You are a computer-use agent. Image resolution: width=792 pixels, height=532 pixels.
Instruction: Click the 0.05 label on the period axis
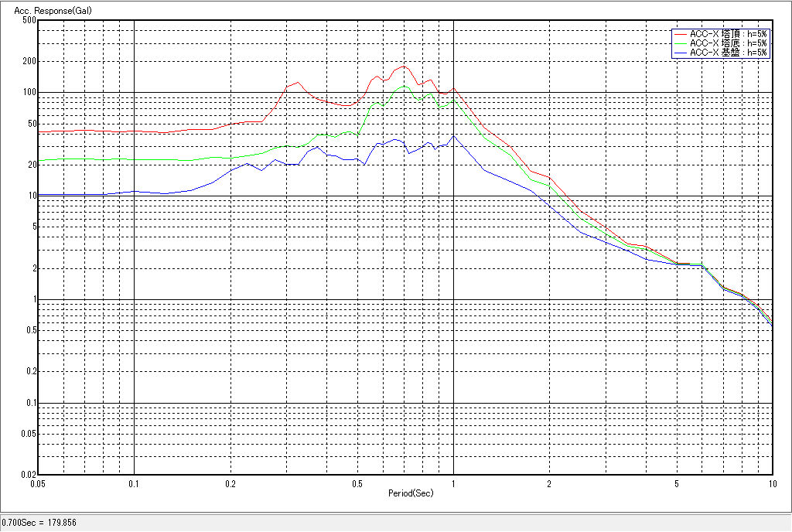pos(37,483)
